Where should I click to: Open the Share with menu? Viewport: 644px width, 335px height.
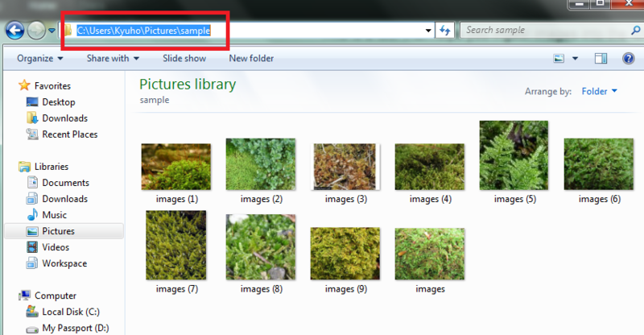(113, 58)
